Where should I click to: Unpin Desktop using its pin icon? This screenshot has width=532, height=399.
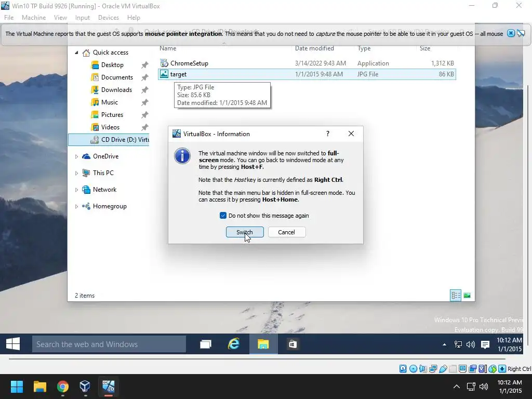point(145,65)
